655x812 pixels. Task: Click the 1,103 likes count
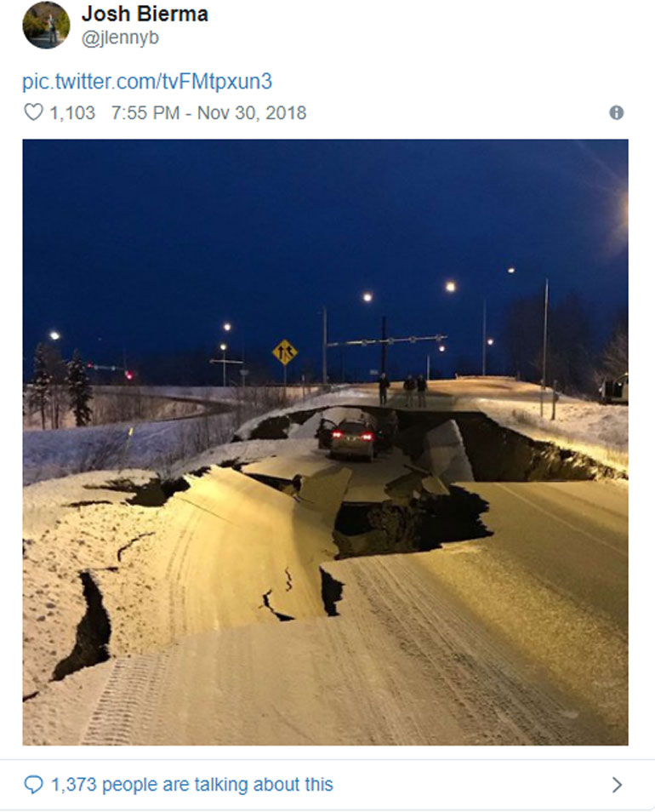point(72,112)
